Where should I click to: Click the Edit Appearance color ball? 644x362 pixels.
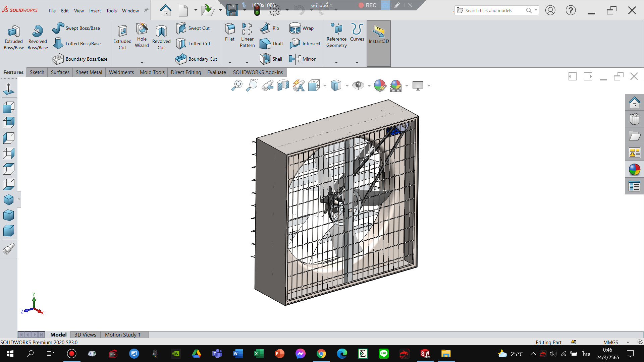pos(380,85)
